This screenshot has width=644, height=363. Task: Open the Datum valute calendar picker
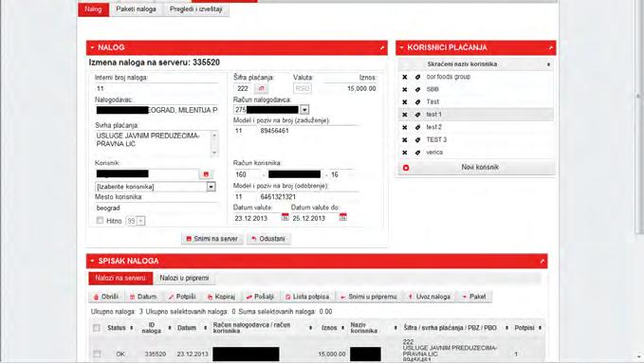[285, 217]
